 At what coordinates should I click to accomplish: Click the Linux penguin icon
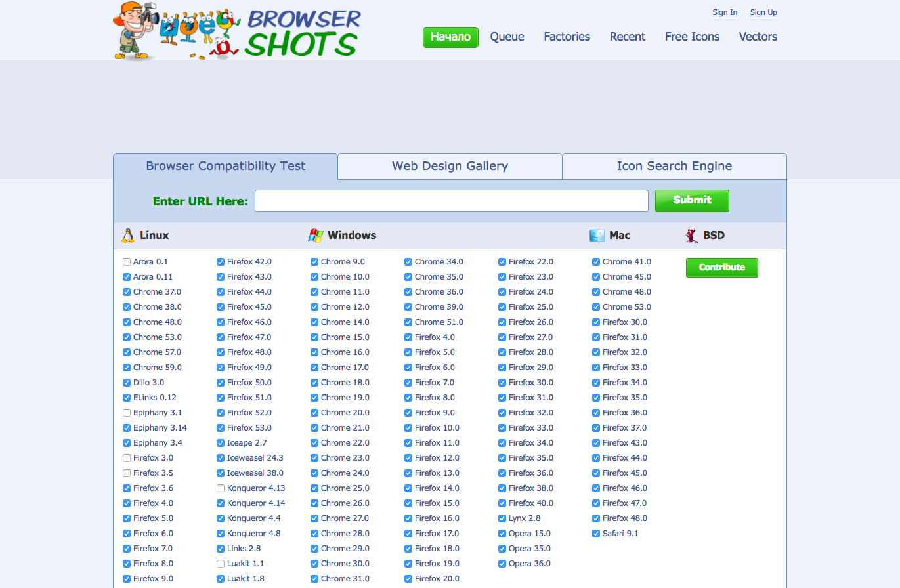(128, 236)
